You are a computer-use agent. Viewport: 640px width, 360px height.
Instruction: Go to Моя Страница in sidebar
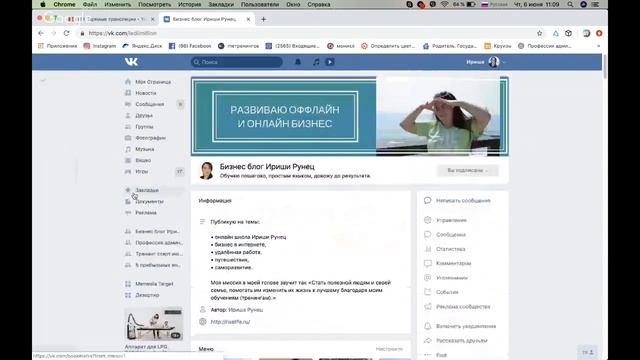(x=153, y=82)
